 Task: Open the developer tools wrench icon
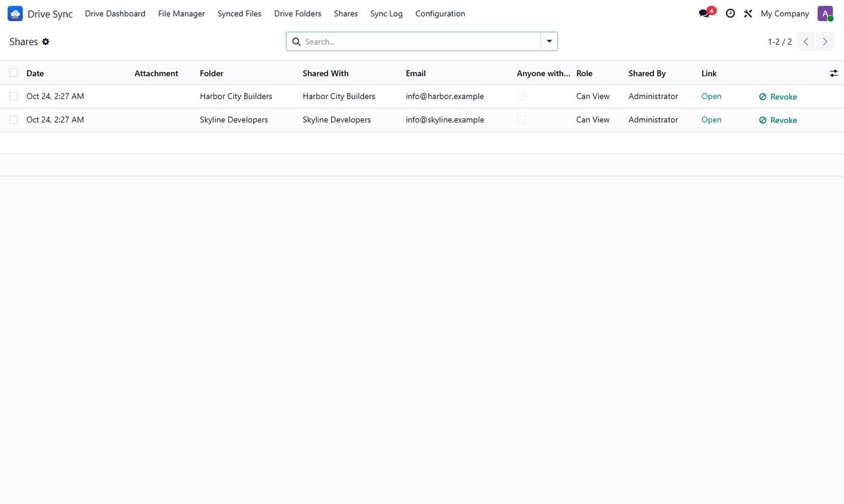pyautogui.click(x=748, y=13)
